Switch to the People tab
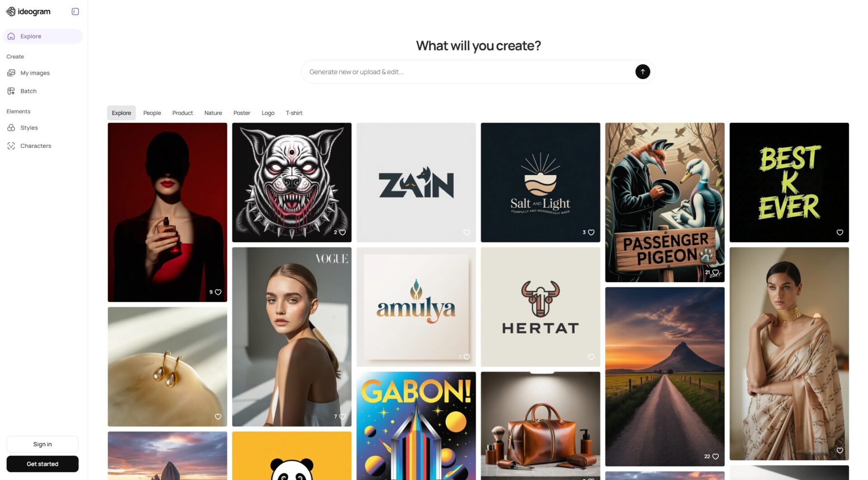 pyautogui.click(x=152, y=113)
